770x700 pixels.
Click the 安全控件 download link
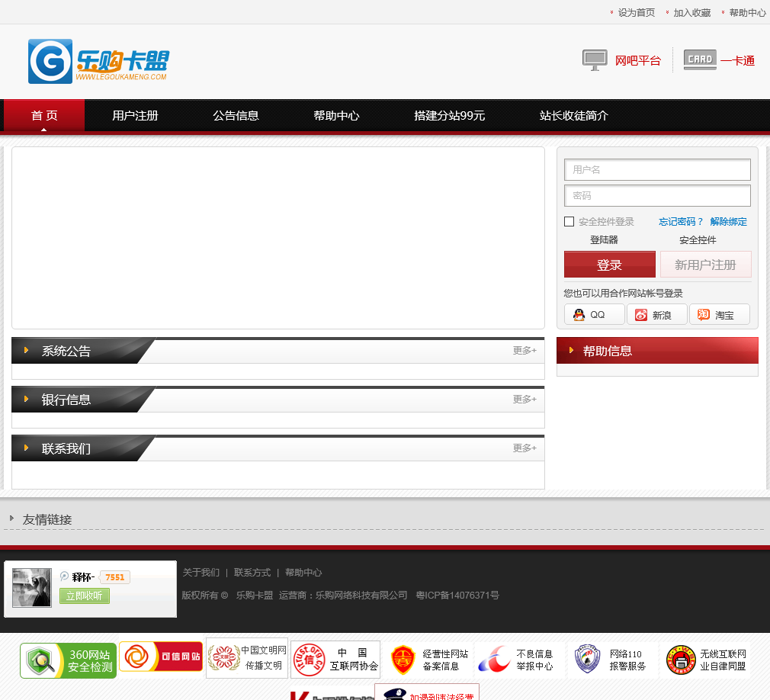(x=698, y=239)
